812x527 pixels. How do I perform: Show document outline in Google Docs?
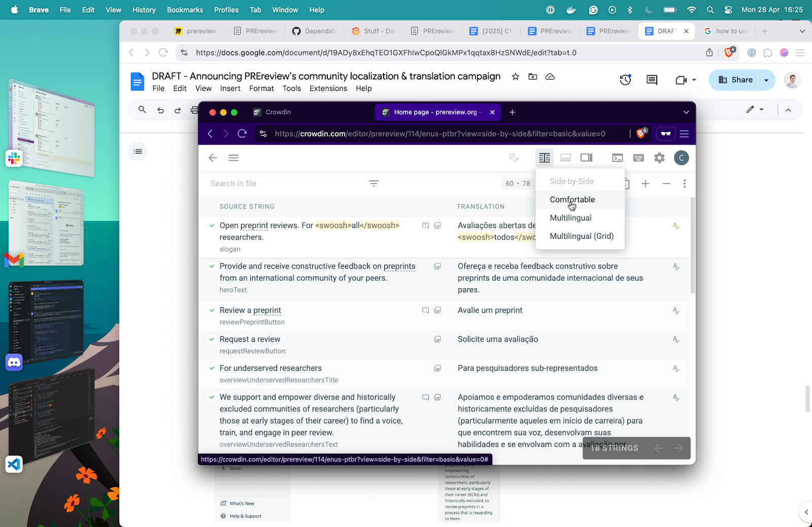[138, 151]
